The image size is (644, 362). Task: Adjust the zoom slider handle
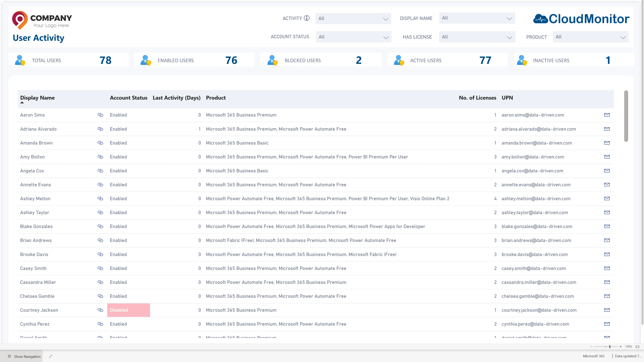click(610, 347)
